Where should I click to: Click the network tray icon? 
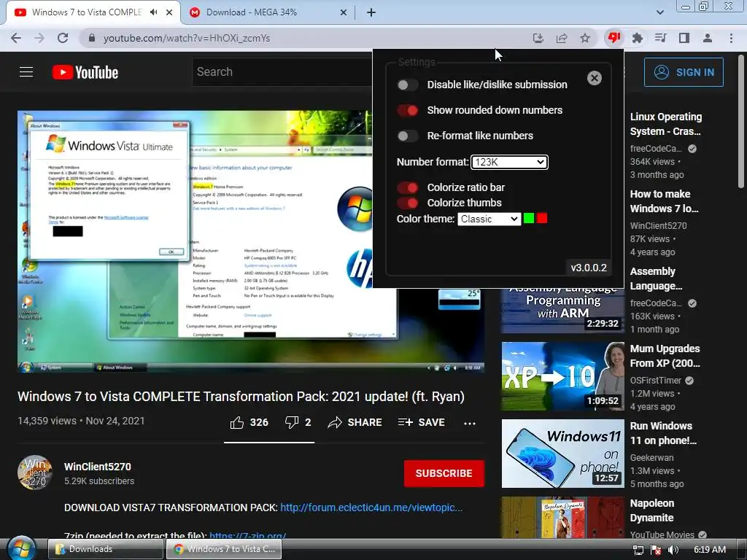638,550
